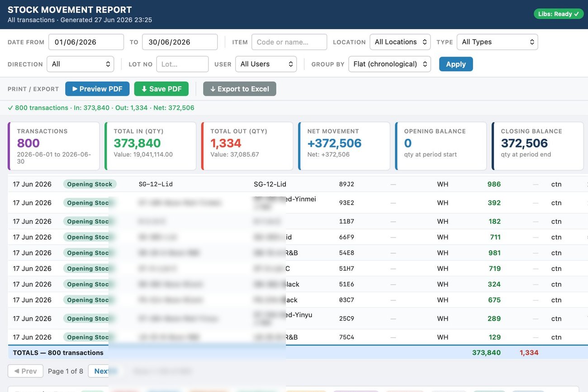588x392 pixels.
Task: Click quantity 986 in first row
Action: (x=494, y=184)
